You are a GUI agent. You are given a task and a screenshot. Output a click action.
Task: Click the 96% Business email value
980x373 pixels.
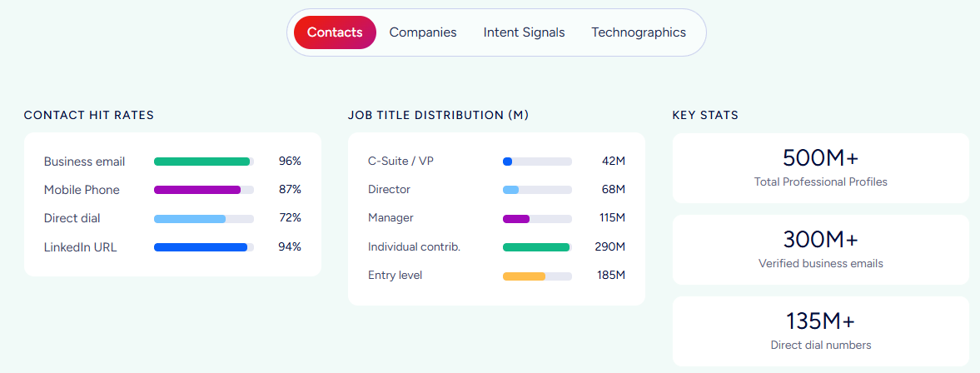290,162
